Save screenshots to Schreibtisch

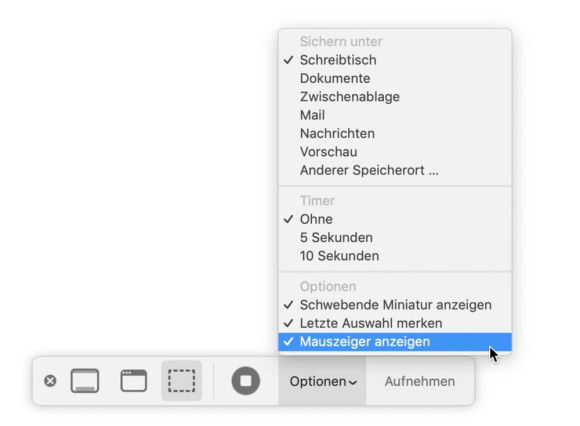(x=395, y=60)
